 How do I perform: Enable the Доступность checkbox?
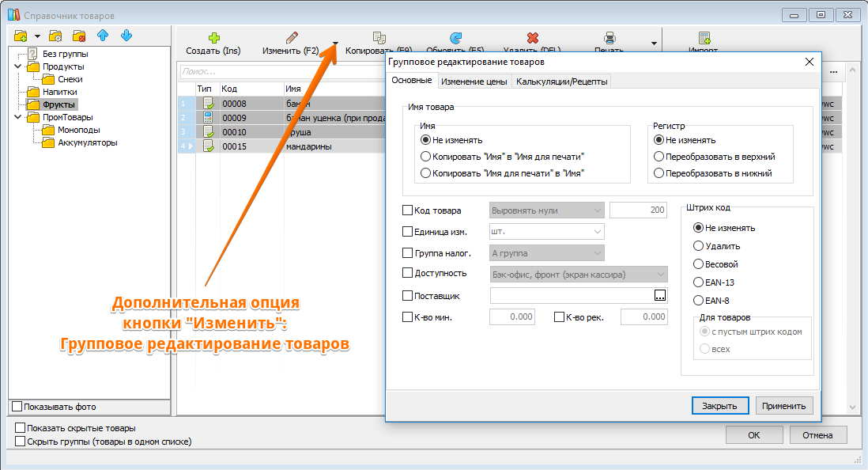(x=407, y=273)
